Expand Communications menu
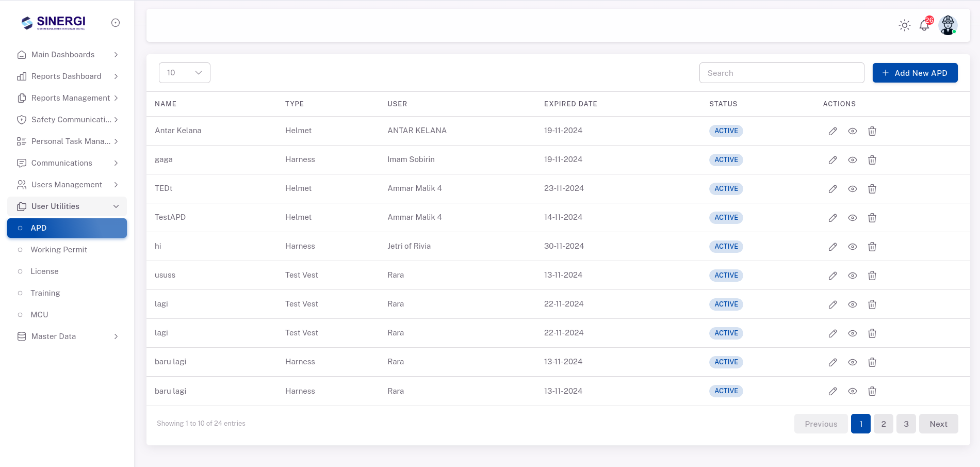This screenshot has height=467, width=980. [68, 163]
